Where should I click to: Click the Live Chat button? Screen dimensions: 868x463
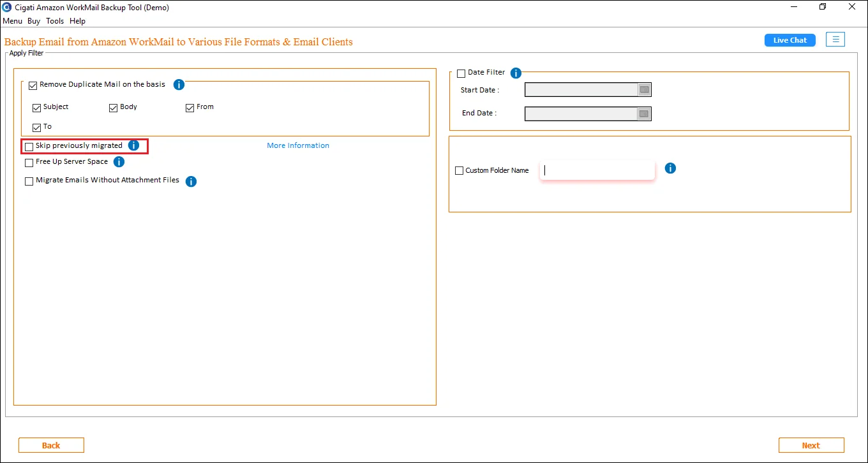[x=790, y=40]
